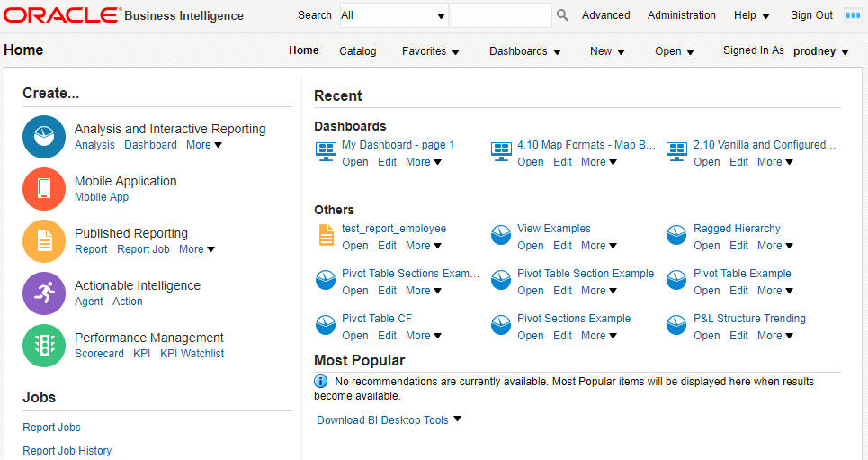
Task: Click the Ragged Hierarchy analysis icon
Action: click(x=676, y=235)
